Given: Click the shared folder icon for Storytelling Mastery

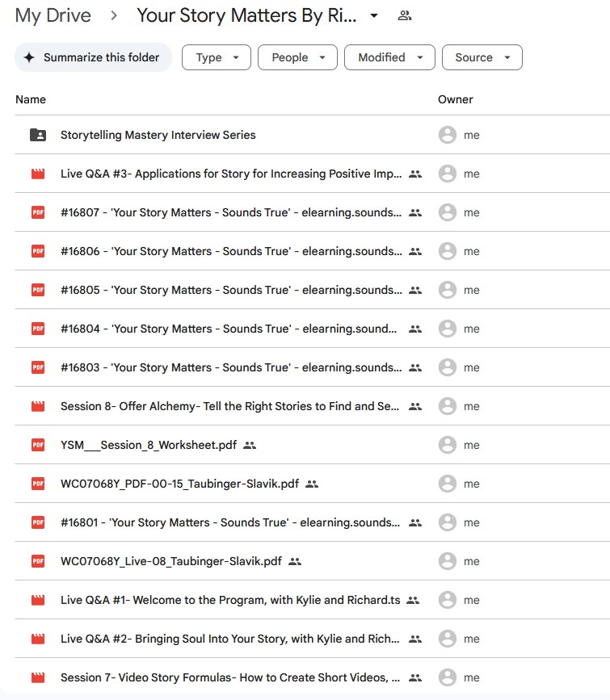Looking at the screenshot, I should tap(38, 135).
